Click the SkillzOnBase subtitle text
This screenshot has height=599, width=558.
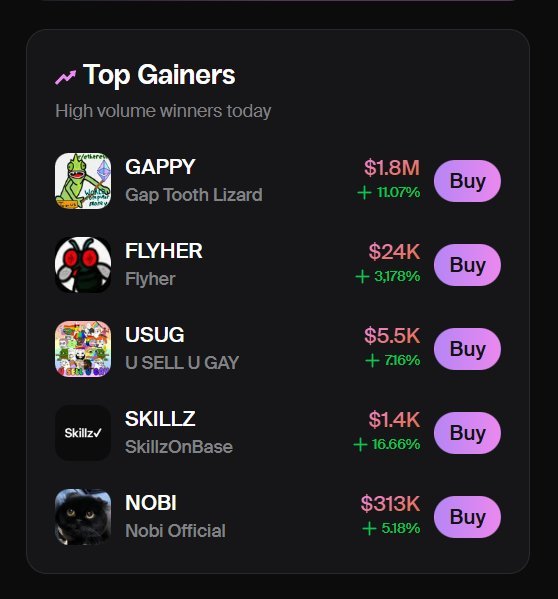[x=179, y=447]
